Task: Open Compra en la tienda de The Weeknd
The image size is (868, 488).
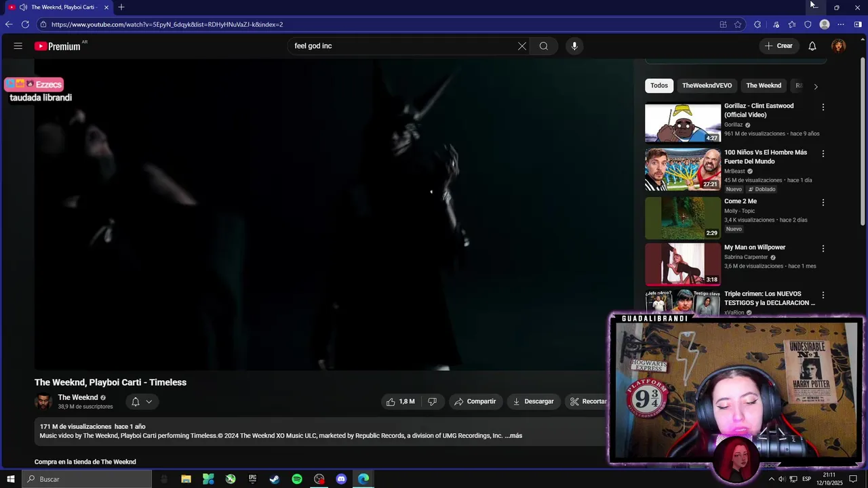Action: tap(85, 462)
